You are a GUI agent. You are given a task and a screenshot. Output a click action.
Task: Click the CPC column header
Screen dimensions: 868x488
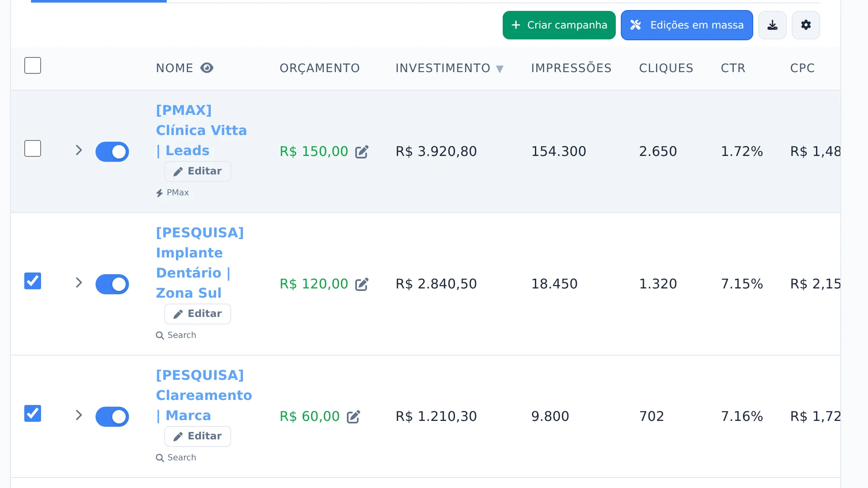tap(802, 68)
